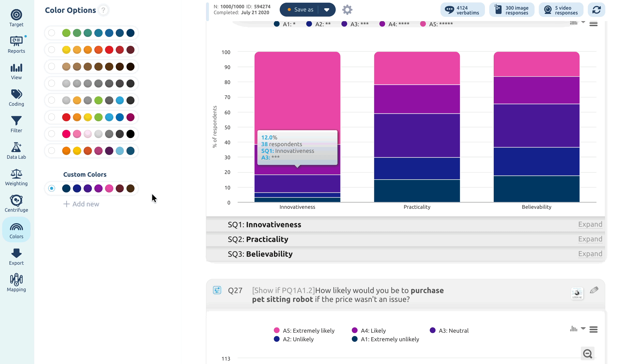This screenshot has height=364, width=628.
Task: Expand the SQ1: Innovativeness row
Action: click(x=590, y=224)
